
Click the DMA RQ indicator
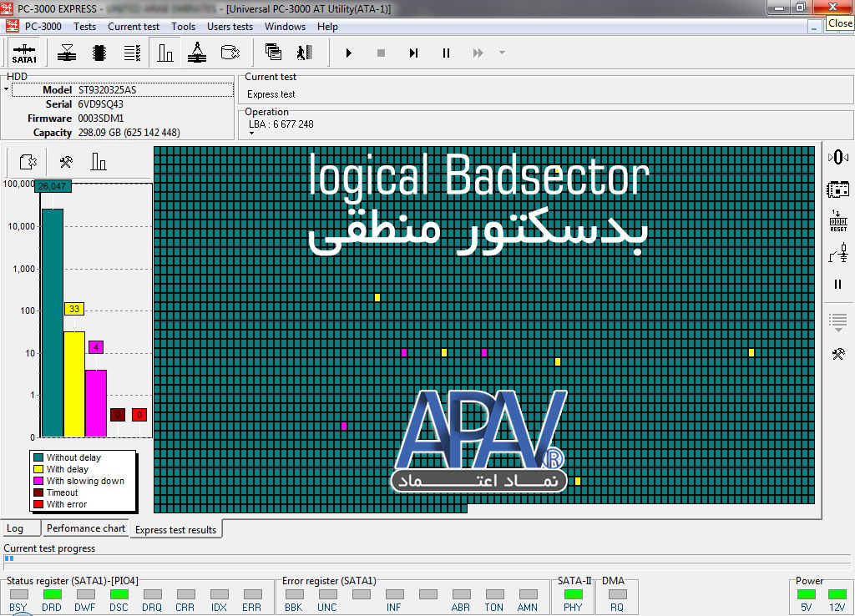pos(617,594)
